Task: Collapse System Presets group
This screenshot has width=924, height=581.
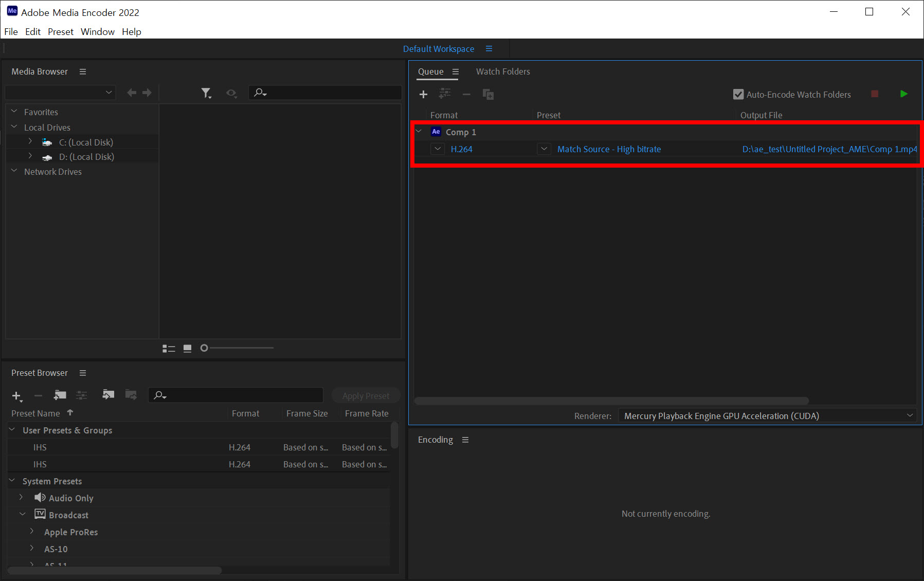Action: 12,480
